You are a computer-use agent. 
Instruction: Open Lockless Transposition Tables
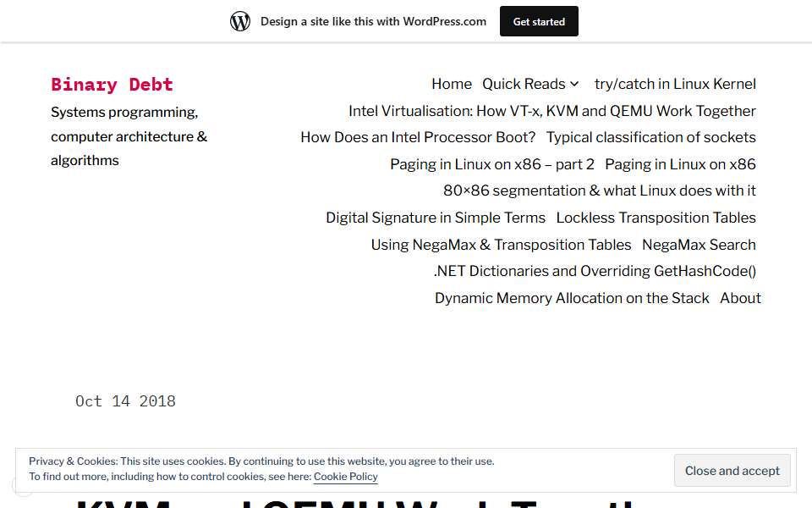pyautogui.click(x=656, y=218)
